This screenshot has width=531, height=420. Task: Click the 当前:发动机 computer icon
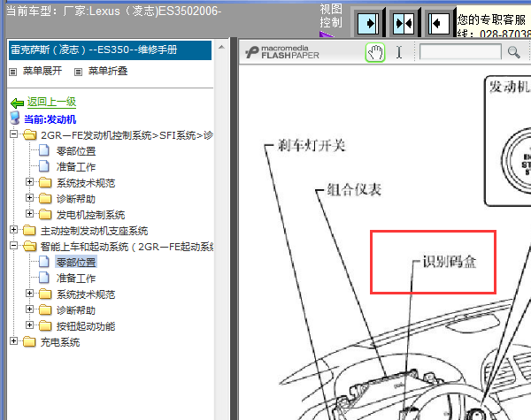click(15, 118)
